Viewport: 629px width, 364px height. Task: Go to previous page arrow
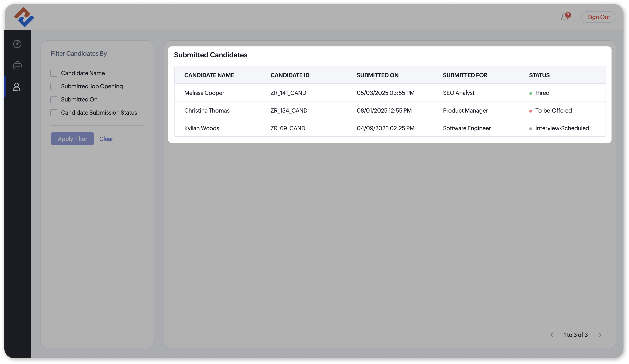552,335
